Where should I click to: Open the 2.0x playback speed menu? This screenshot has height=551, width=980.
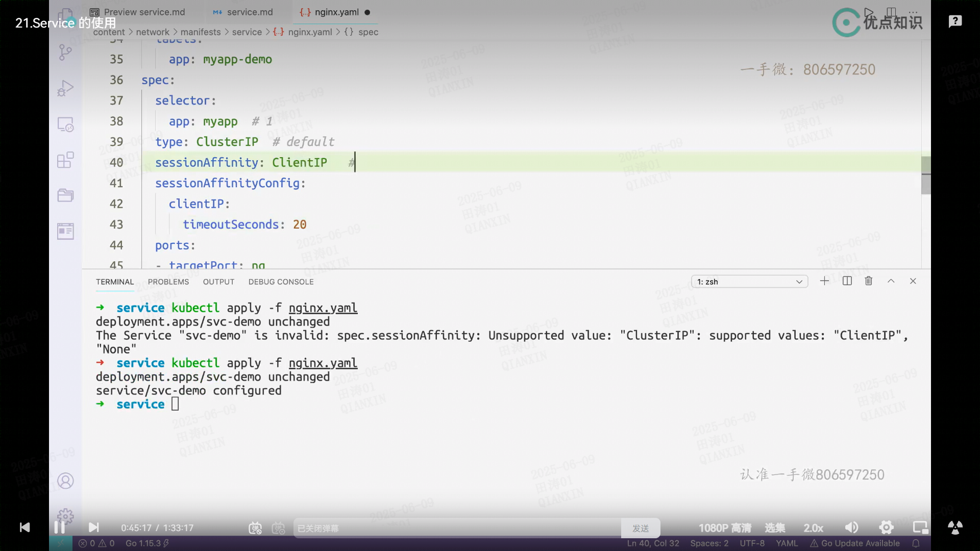point(813,528)
